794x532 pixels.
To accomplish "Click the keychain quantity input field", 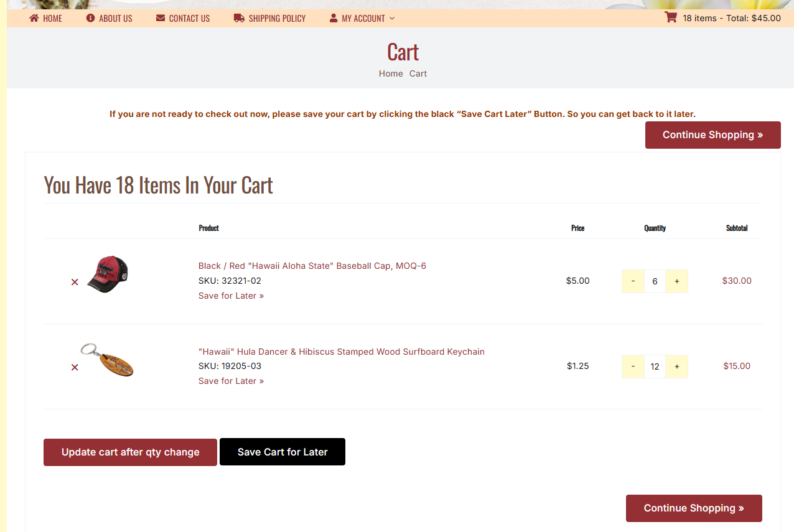I will click(655, 366).
